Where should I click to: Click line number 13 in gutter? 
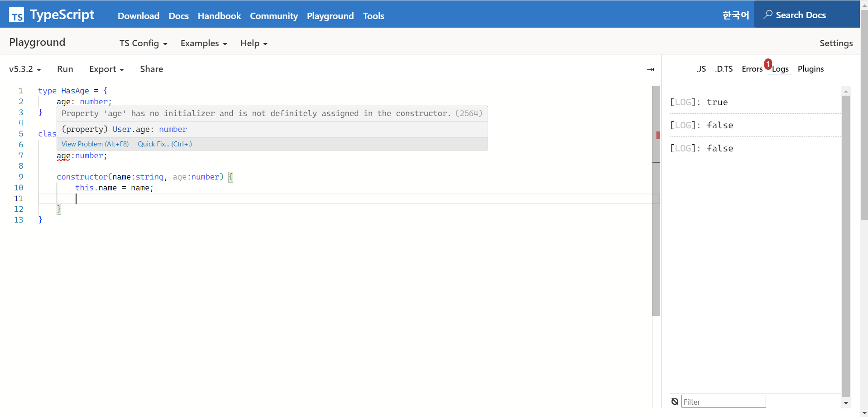19,220
